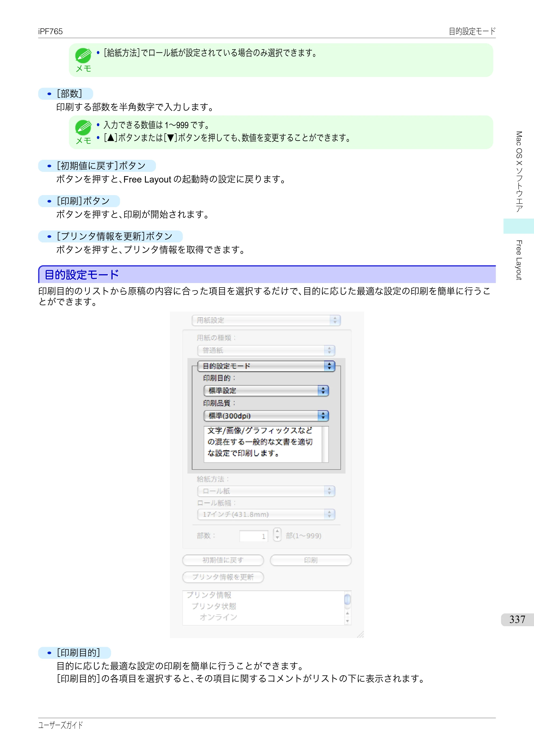
Task: Click the [プリンタ情報を更新]ボタン bullet heading
Action: point(111,236)
